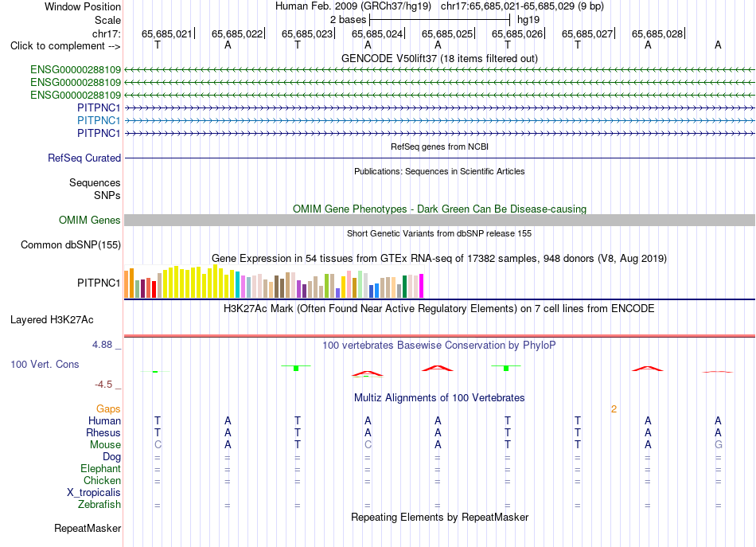756x547 pixels.
Task: Click the '2 bases' scale bar text
Action: 348,20
